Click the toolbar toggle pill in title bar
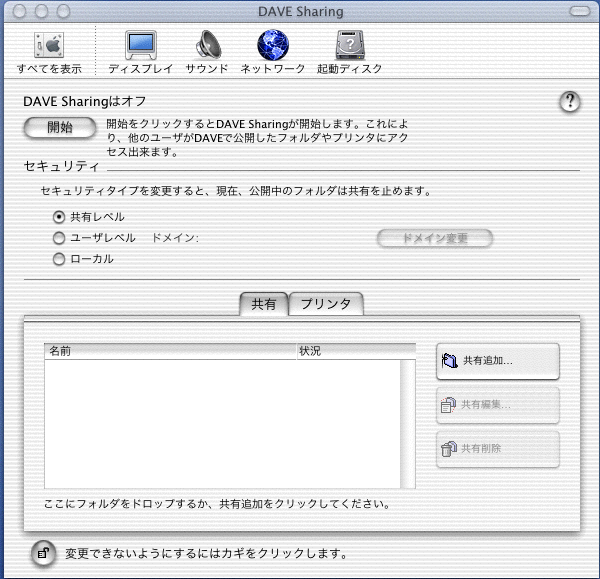This screenshot has height=579, width=600. pyautogui.click(x=580, y=11)
